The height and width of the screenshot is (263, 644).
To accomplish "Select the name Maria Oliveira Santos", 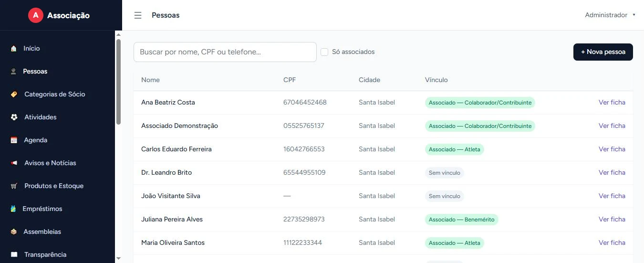I will pos(173,243).
